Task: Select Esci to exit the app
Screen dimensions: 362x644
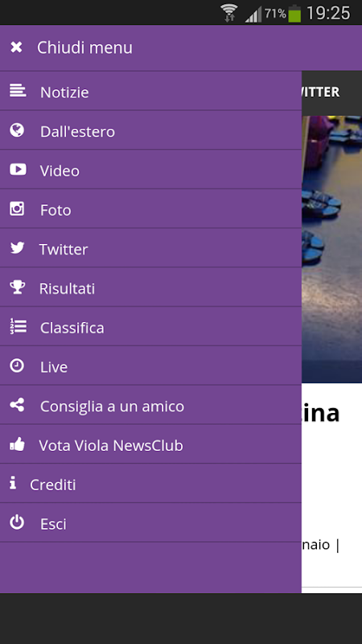Action: pyautogui.click(x=150, y=522)
